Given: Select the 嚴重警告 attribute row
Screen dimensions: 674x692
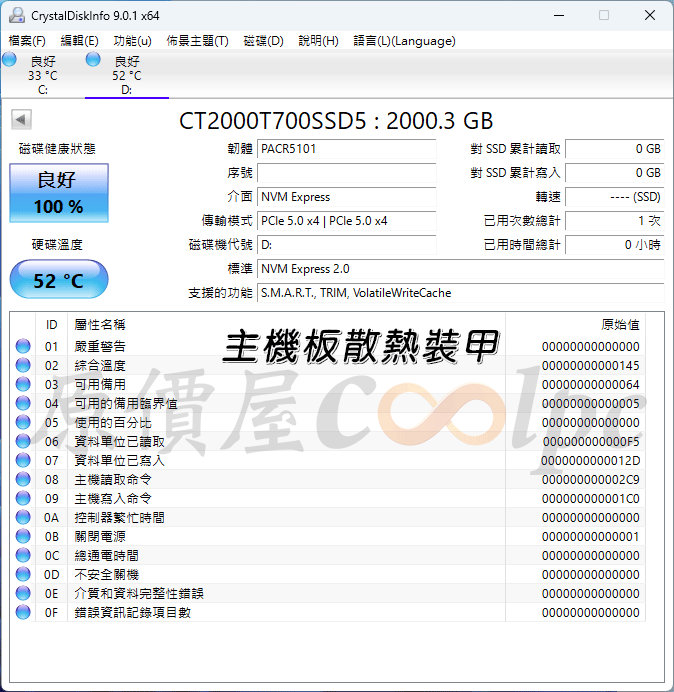Looking at the screenshot, I should [328, 346].
